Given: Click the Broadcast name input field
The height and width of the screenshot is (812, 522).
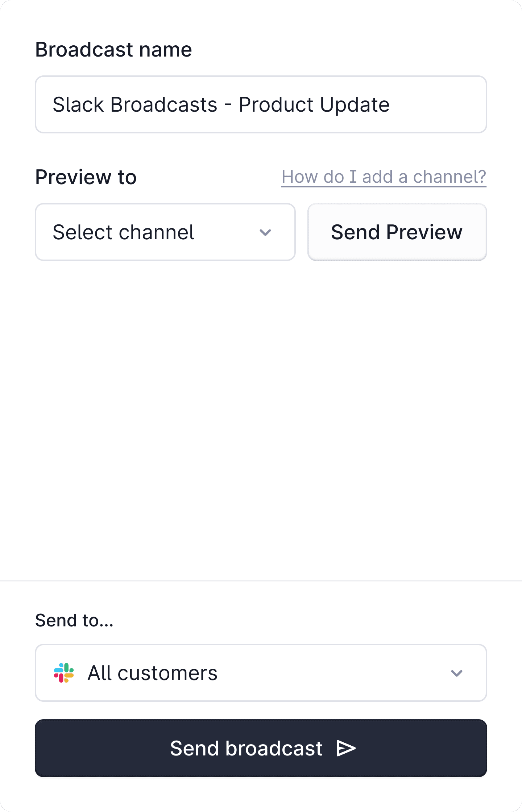Looking at the screenshot, I should click(x=260, y=104).
